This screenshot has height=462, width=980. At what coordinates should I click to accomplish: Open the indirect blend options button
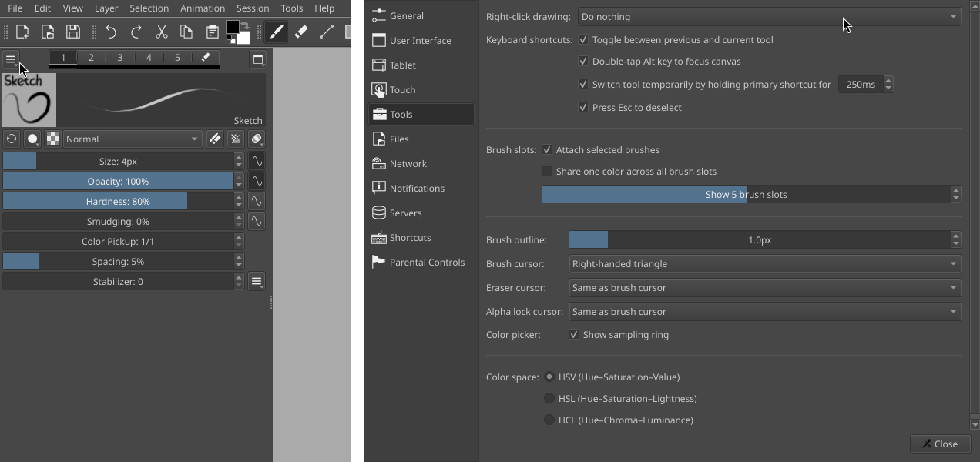click(x=257, y=139)
